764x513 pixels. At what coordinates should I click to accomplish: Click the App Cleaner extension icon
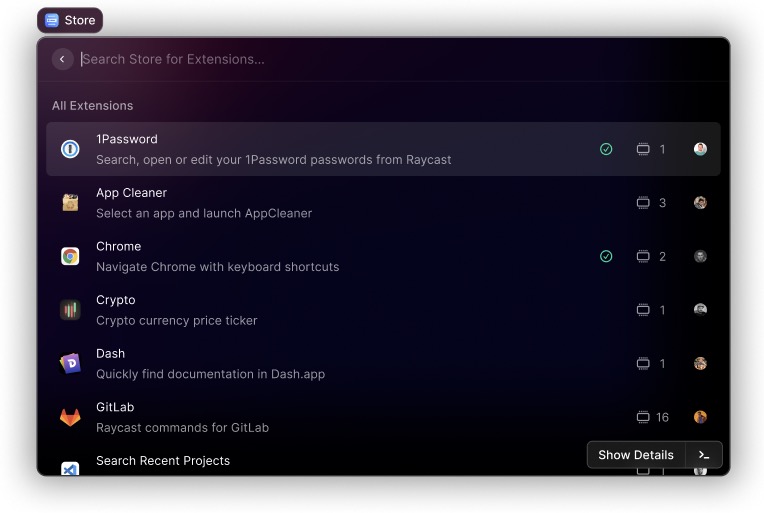coord(70,203)
